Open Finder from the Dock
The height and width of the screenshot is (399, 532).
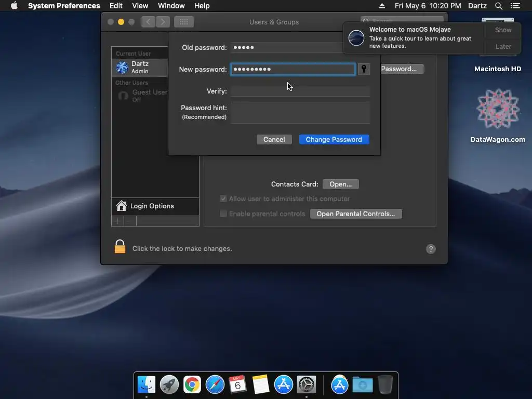(146, 385)
